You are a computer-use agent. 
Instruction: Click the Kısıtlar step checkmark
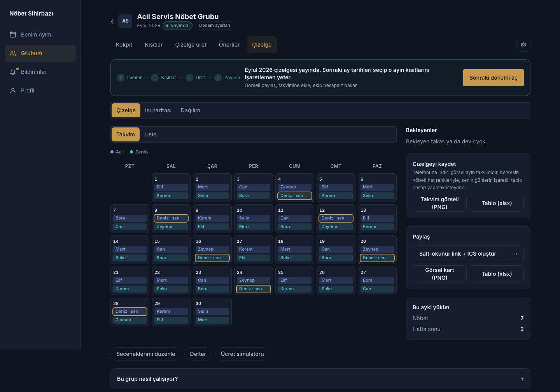tap(155, 78)
